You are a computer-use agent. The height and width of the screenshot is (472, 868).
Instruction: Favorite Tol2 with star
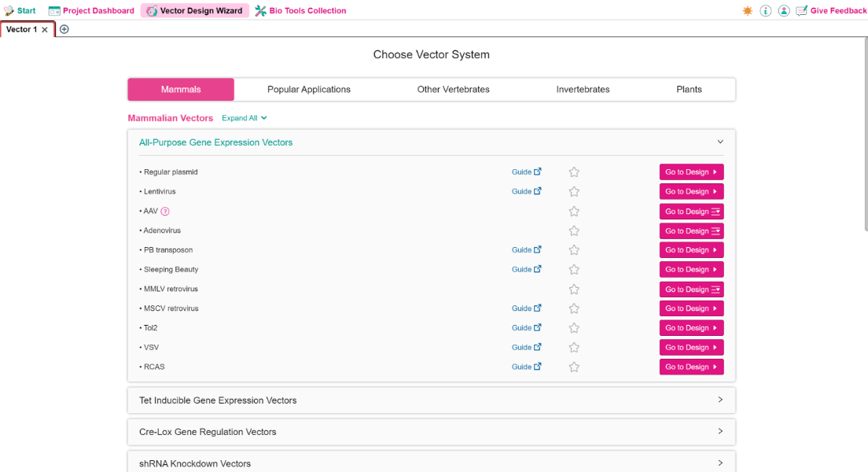point(574,328)
